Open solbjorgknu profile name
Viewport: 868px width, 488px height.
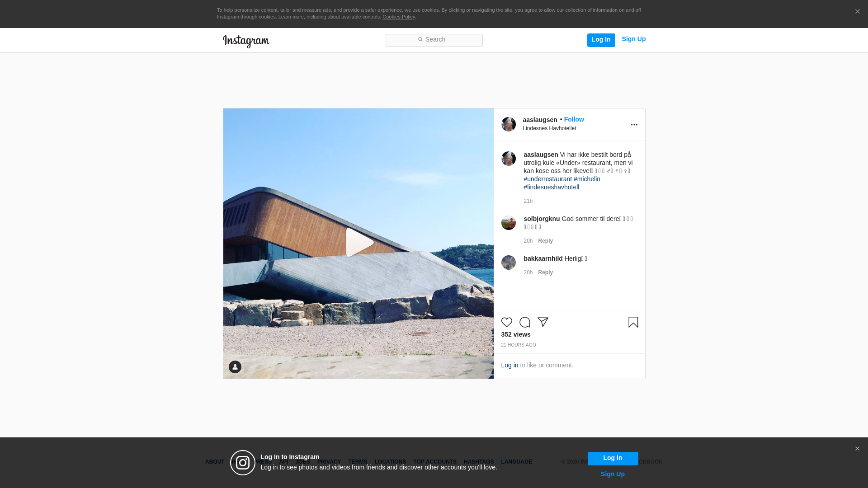(x=542, y=219)
